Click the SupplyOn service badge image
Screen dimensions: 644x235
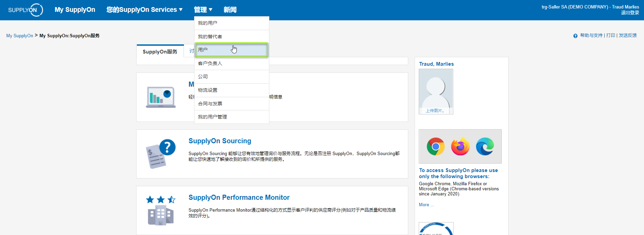coord(436,229)
